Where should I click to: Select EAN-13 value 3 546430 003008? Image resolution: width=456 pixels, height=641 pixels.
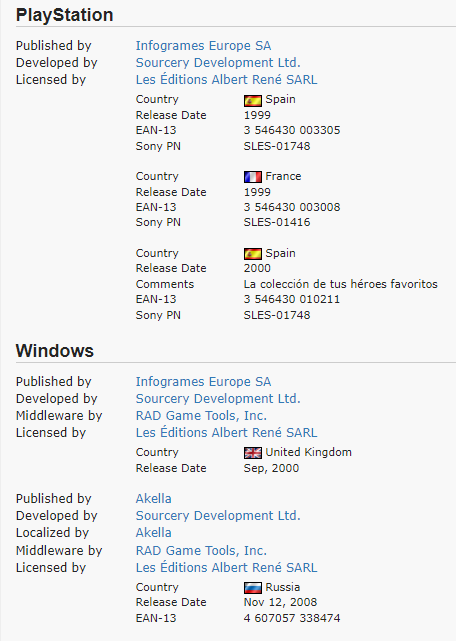pos(292,207)
